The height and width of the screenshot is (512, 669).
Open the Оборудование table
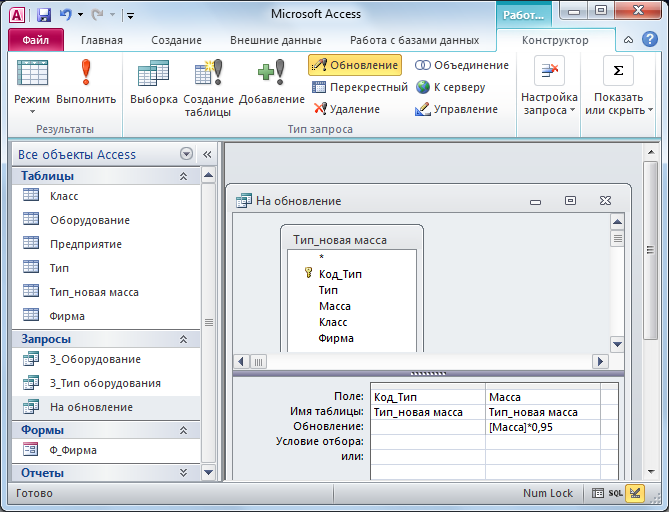click(x=106, y=220)
